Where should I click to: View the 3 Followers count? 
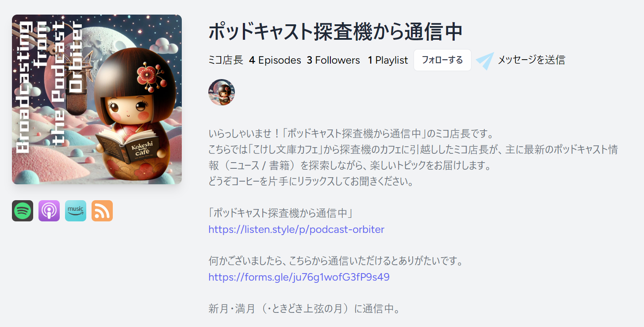pos(333,60)
